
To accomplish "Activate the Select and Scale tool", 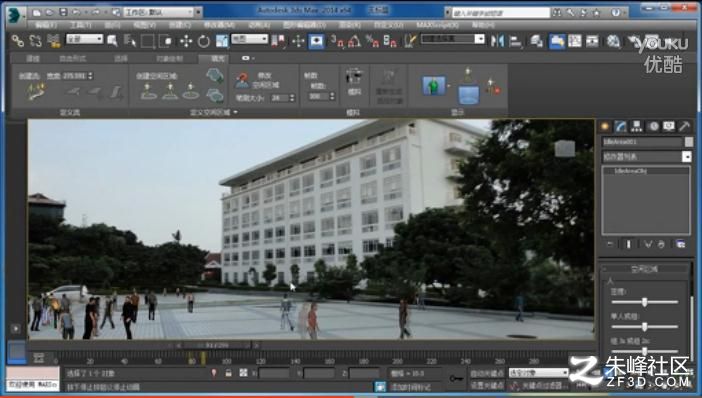I will (222, 41).
